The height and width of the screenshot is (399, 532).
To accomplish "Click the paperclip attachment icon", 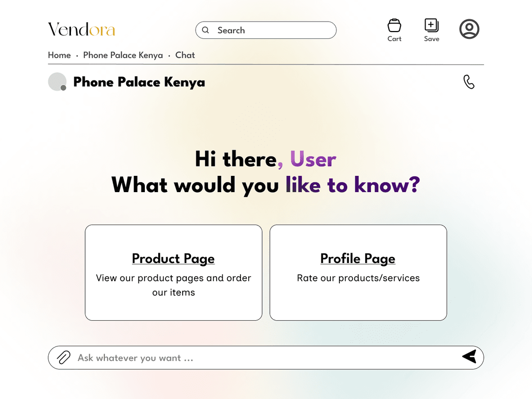I will point(64,357).
